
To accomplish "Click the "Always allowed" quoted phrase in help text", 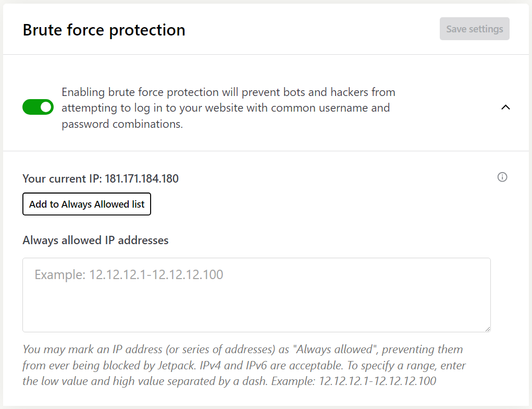I will click(x=335, y=350).
